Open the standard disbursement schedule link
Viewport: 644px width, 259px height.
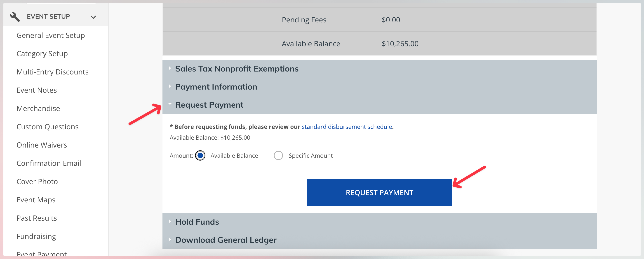point(346,127)
